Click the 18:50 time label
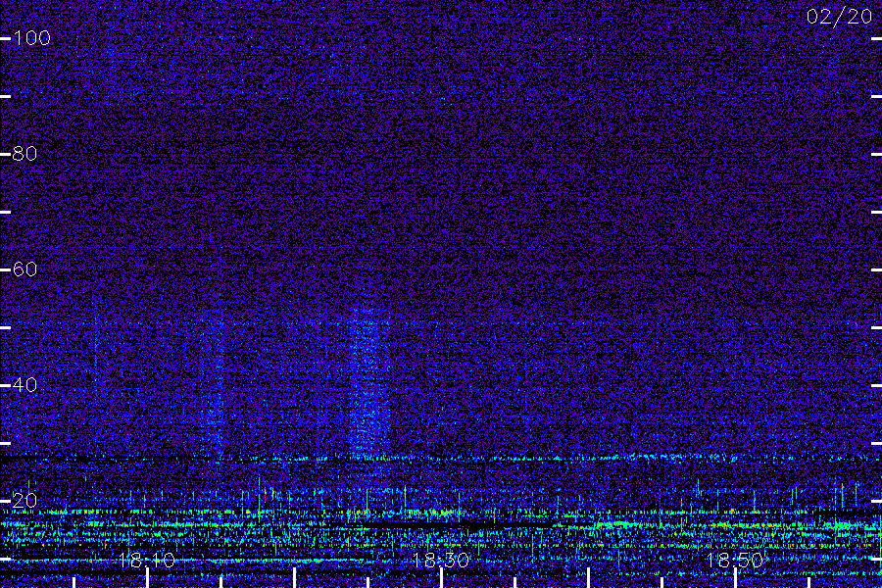This screenshot has height=588, width=882. pos(735,560)
